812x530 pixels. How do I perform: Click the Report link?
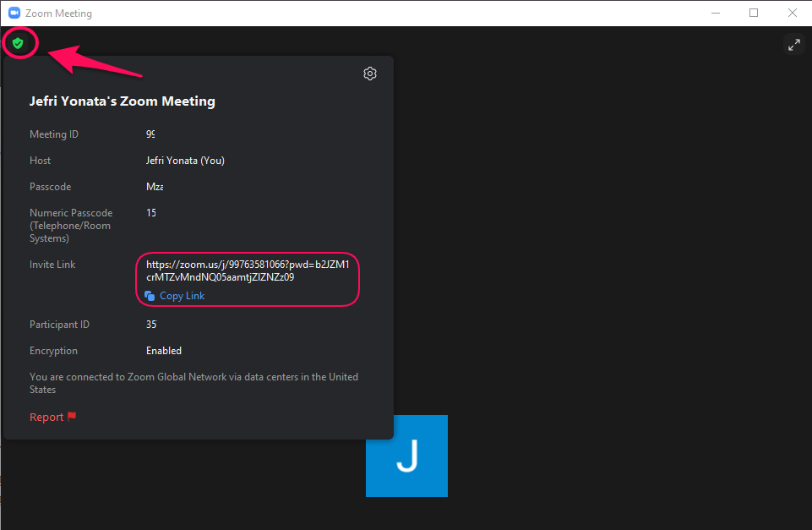[x=46, y=417]
